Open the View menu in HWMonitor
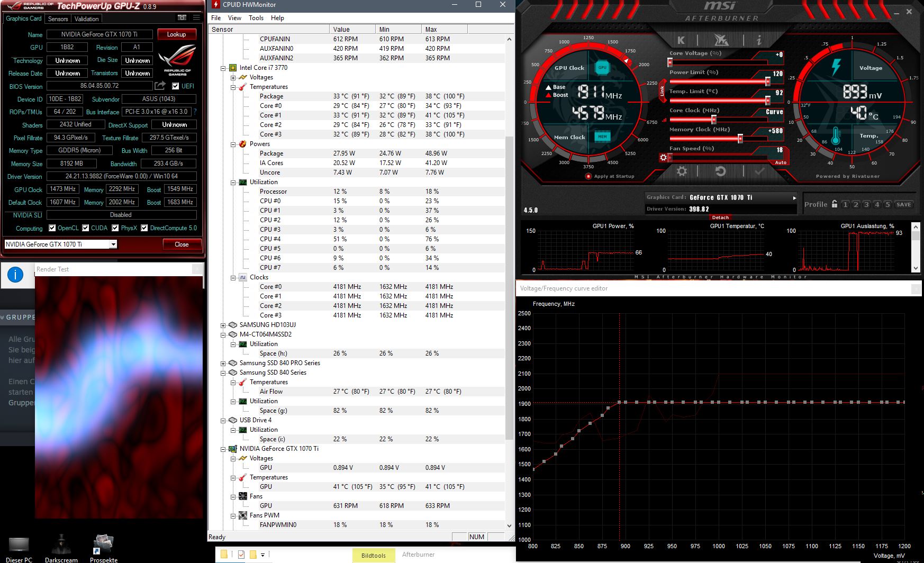The height and width of the screenshot is (563, 924). pyautogui.click(x=234, y=18)
